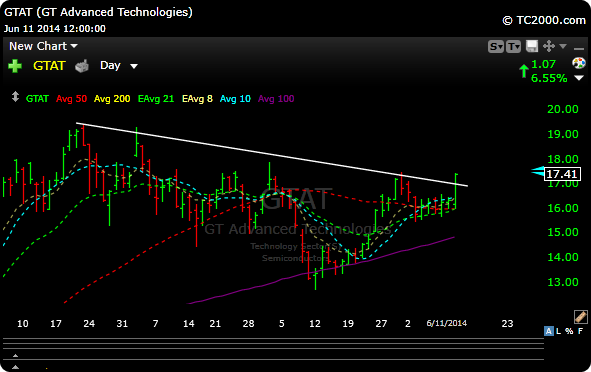
Task: Click the floppy disk save icon
Action: tap(532, 46)
